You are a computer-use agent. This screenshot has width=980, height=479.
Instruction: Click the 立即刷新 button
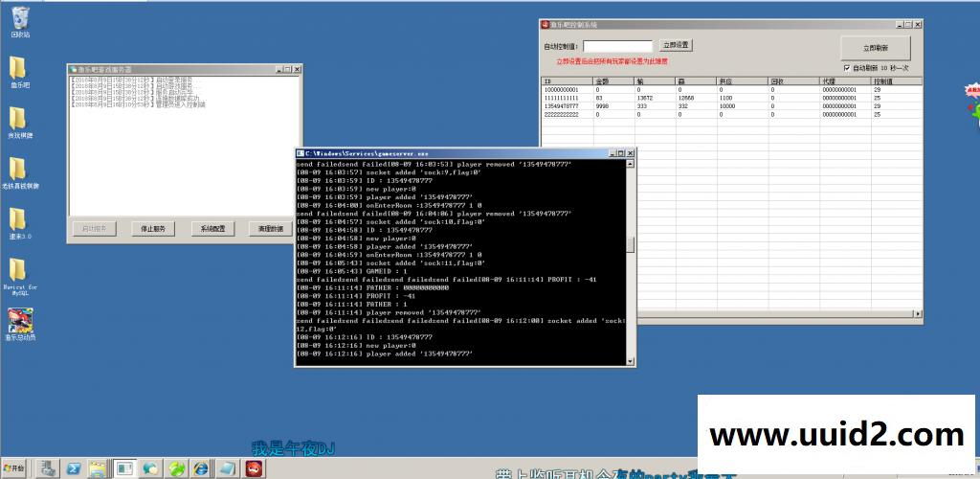click(x=875, y=48)
